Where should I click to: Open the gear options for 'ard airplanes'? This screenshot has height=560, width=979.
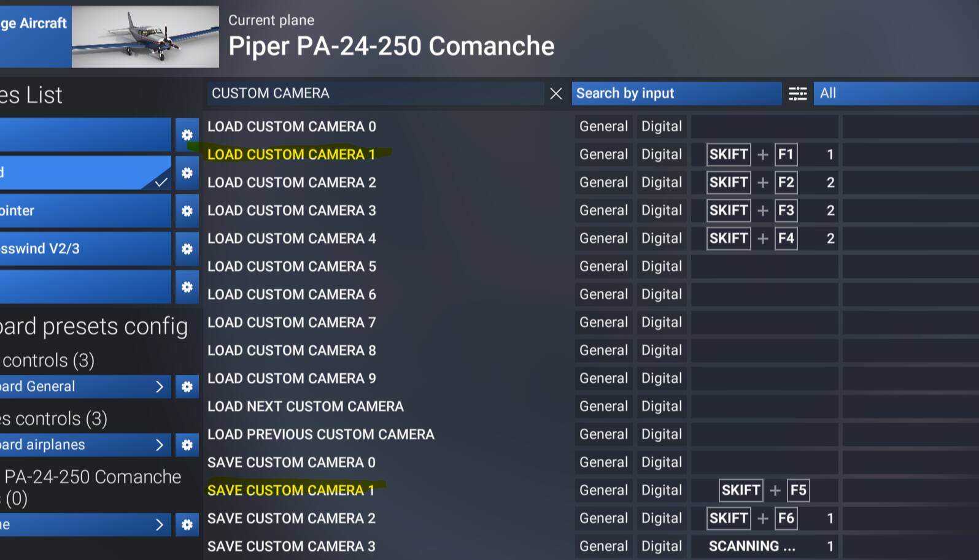tap(187, 445)
